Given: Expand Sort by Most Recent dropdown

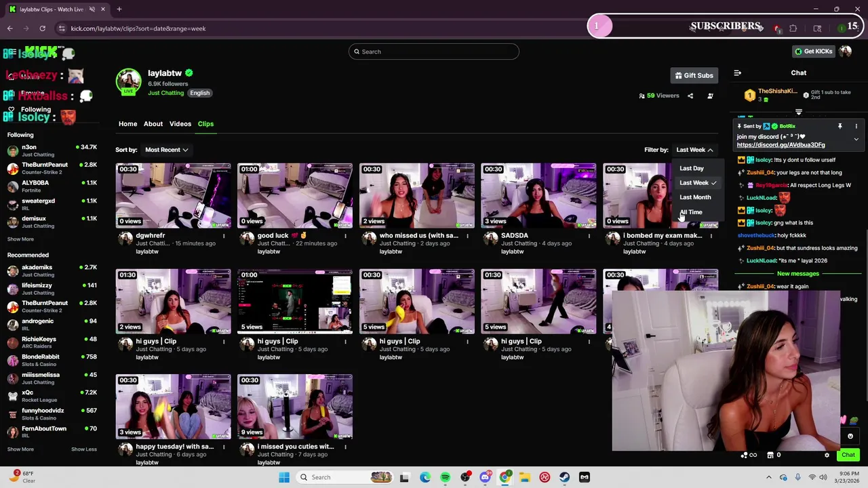Looking at the screenshot, I should point(166,150).
